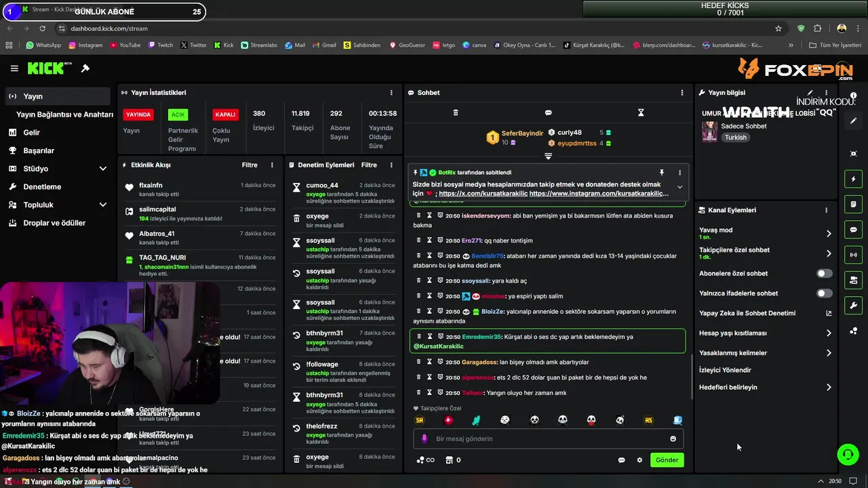The width and height of the screenshot is (868, 488).
Task: Open Yasaklanmış kelimeler arrow
Action: (x=828, y=353)
